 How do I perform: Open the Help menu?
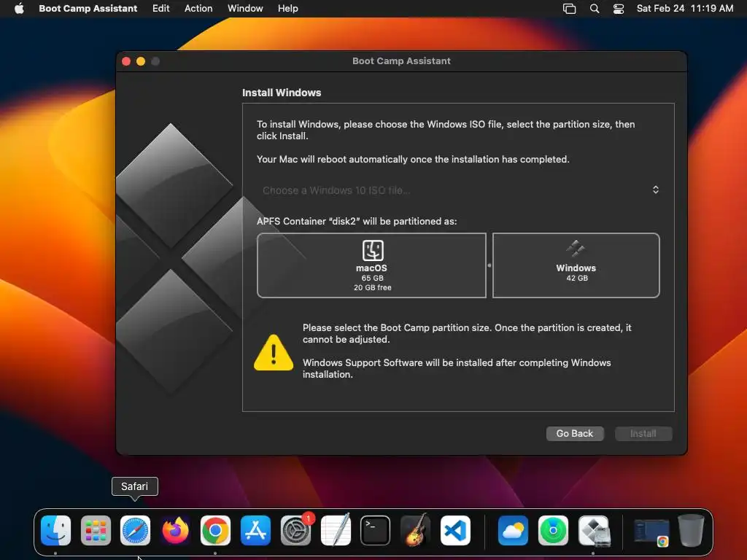(288, 8)
